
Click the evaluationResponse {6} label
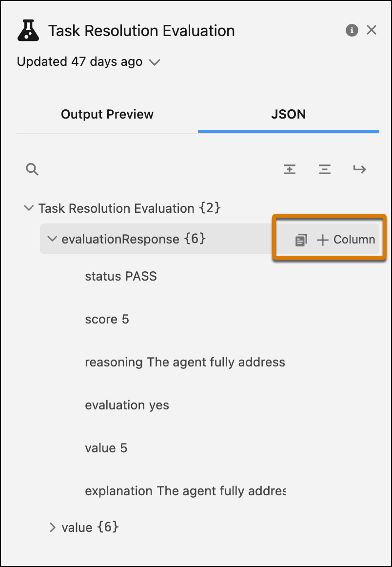(134, 239)
